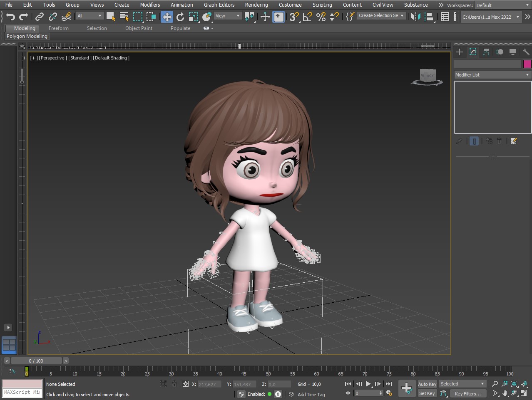Toggle the selection lock padlock
This screenshot has height=400, width=532.
click(174, 384)
